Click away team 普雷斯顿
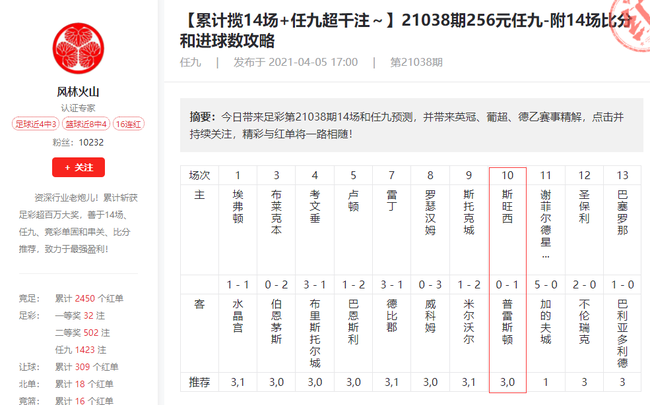The image size is (650, 405). click(507, 322)
